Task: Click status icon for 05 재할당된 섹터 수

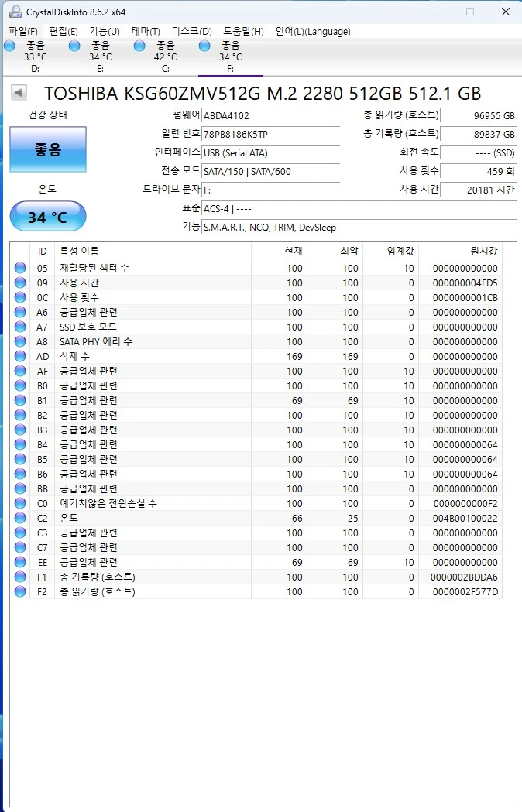Action: pyautogui.click(x=20, y=268)
